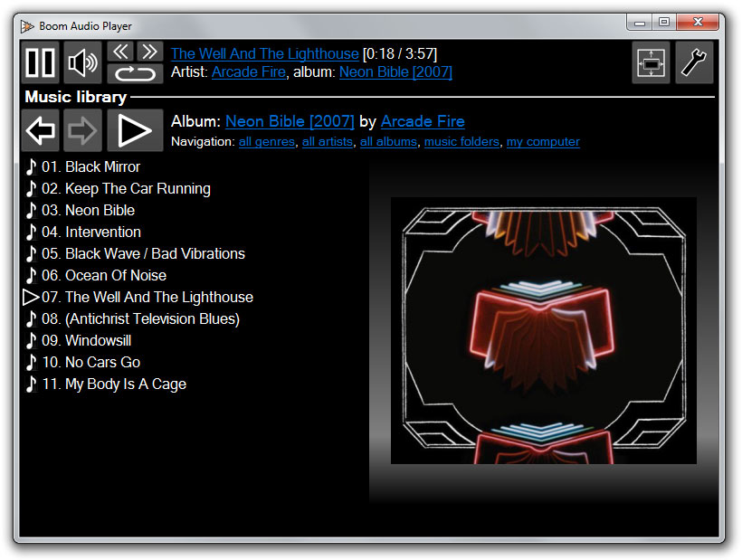Click the note icon beside Windowsill
The image size is (742, 560).
(32, 341)
